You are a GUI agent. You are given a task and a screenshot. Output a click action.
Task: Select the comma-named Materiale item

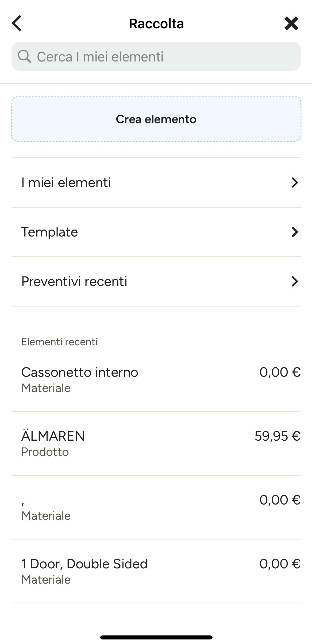pos(156,507)
